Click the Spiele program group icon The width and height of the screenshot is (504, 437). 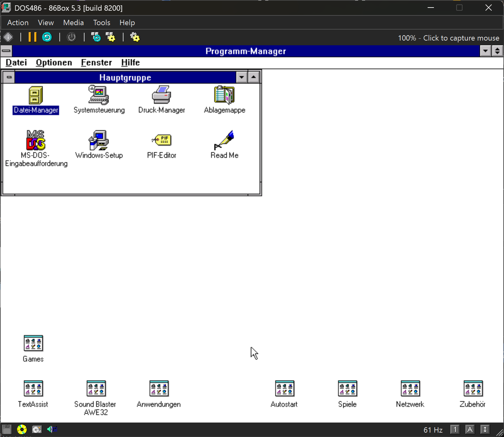[348, 388]
